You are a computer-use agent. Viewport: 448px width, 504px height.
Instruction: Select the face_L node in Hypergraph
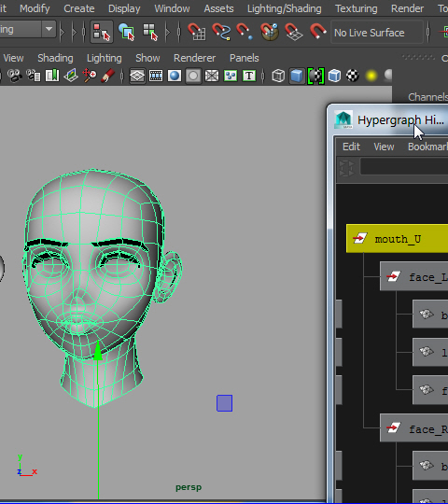click(414, 276)
